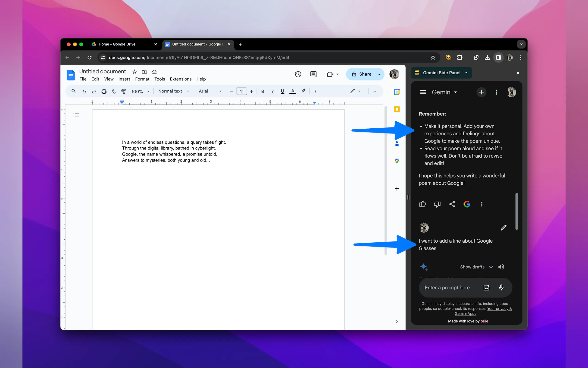
Task: Click the text color button
Action: point(293,92)
